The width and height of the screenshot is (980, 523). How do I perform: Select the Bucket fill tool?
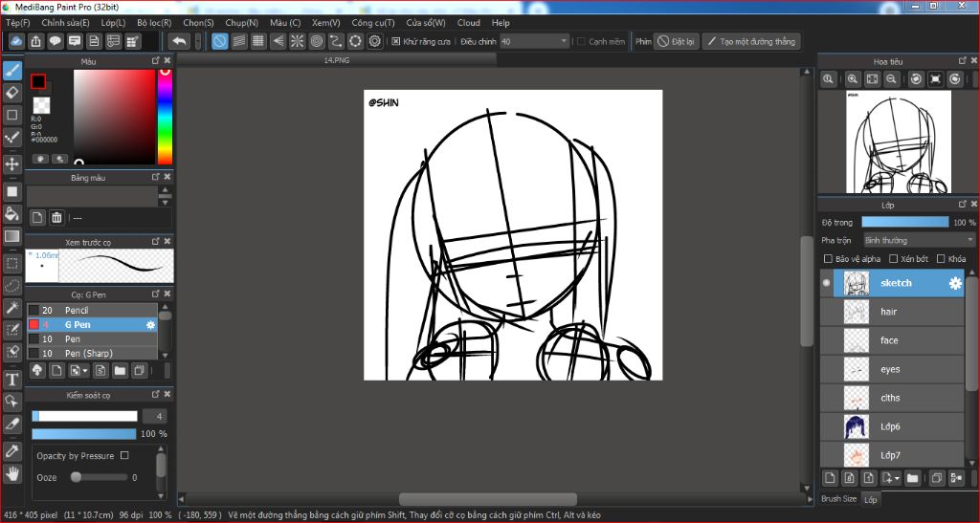coord(12,212)
